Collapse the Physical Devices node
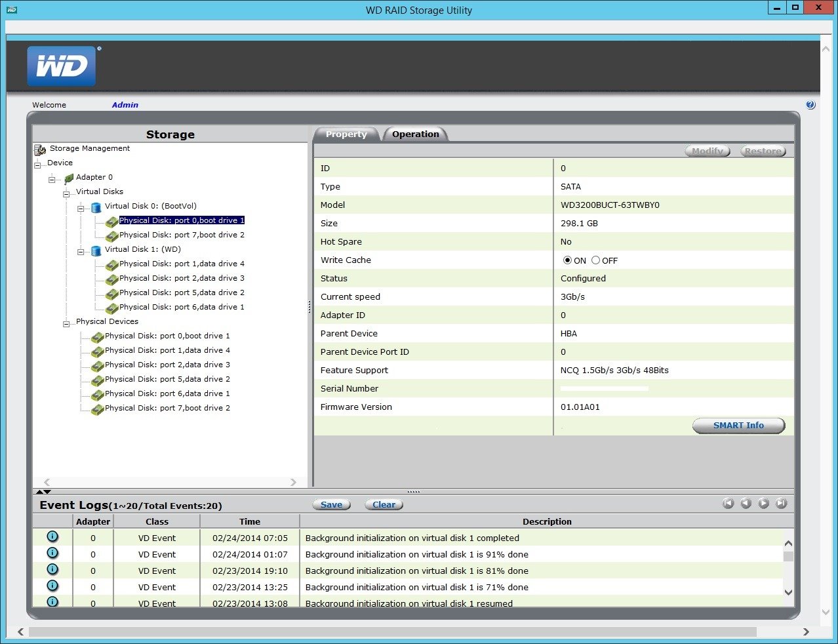 click(x=66, y=323)
